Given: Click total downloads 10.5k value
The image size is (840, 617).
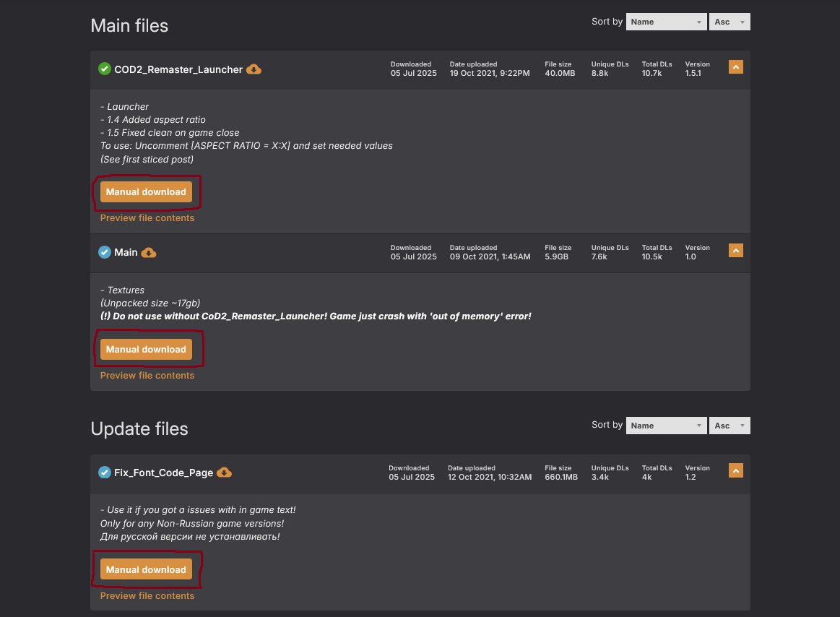Looking at the screenshot, I should coord(652,256).
